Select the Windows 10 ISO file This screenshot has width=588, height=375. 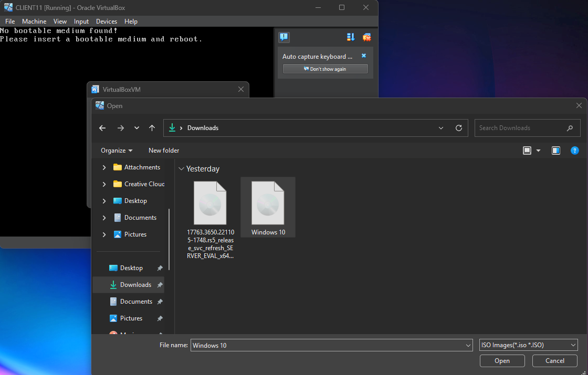[x=268, y=207]
